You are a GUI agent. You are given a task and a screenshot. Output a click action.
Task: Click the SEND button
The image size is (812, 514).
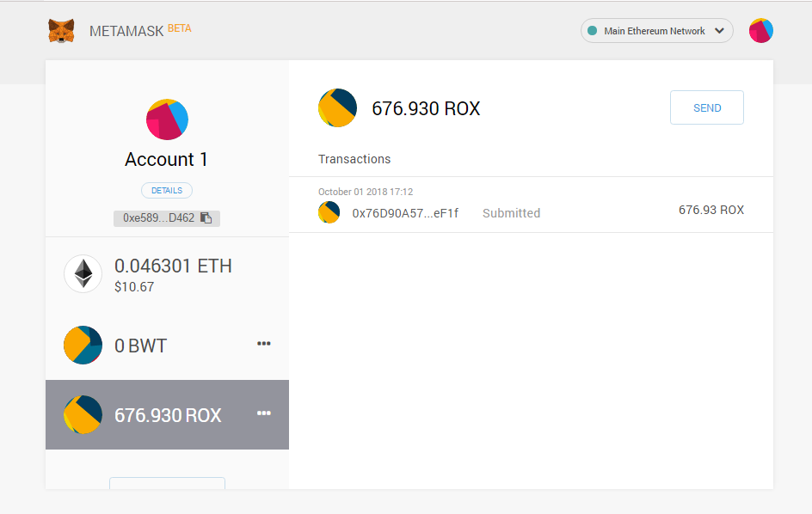click(707, 107)
